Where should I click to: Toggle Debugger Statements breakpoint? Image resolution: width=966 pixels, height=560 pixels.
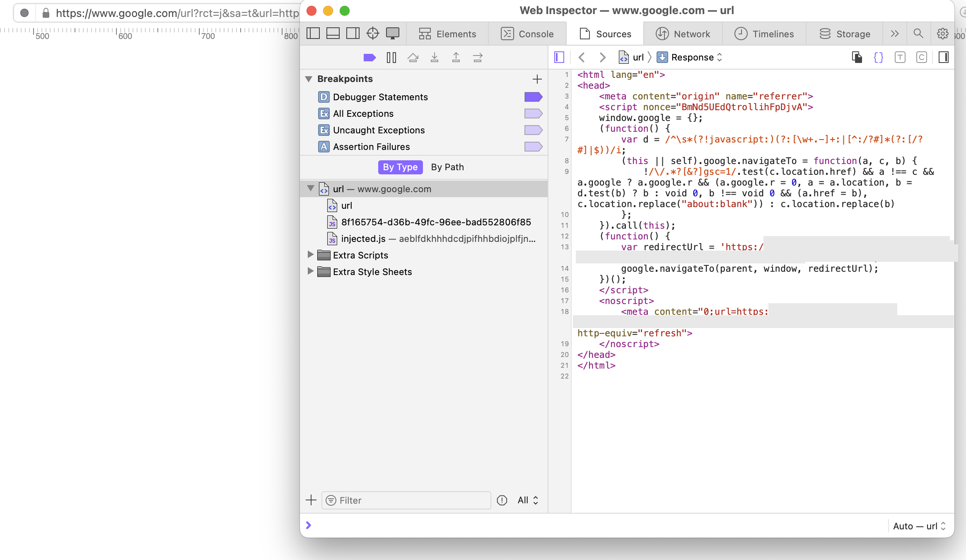click(533, 97)
